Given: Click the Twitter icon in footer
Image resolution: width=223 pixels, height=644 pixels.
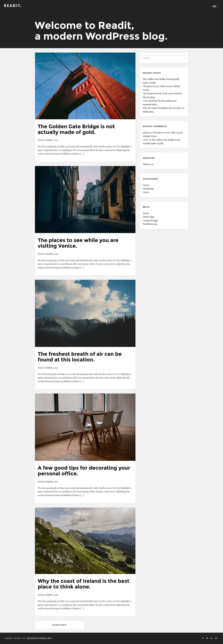Looking at the screenshot, I should pos(207,638).
